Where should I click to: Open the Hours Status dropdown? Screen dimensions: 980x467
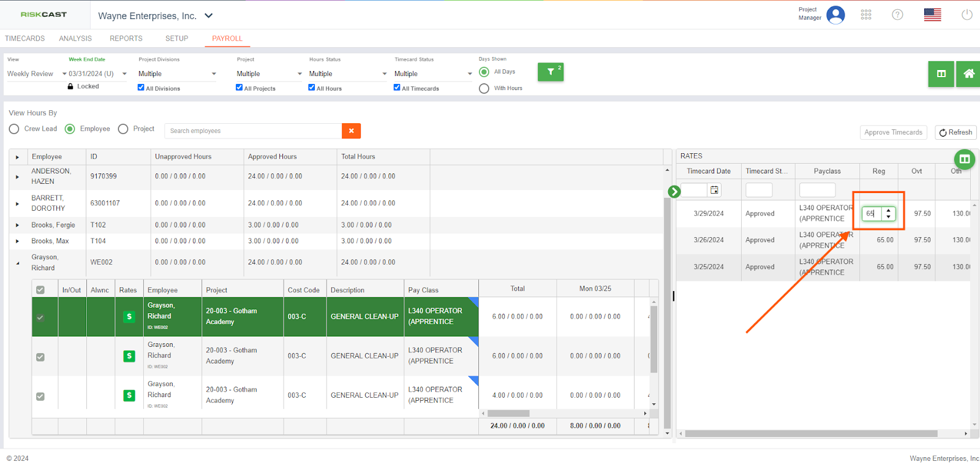tap(347, 74)
